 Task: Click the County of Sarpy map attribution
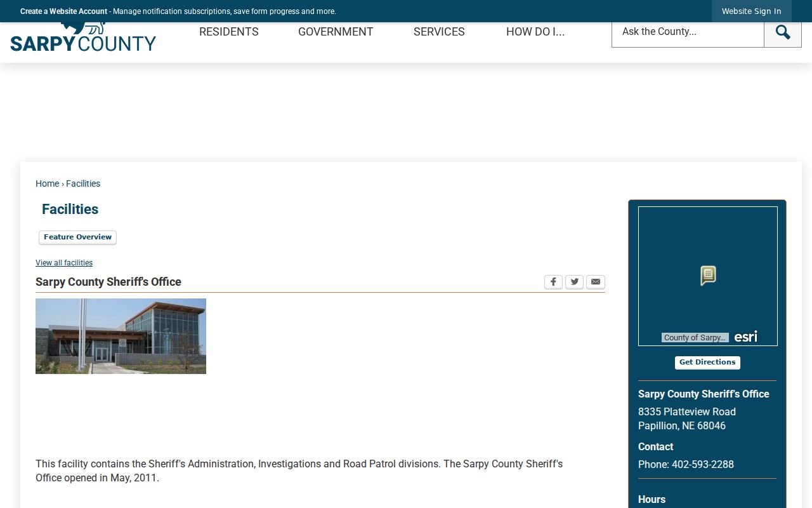coord(695,338)
